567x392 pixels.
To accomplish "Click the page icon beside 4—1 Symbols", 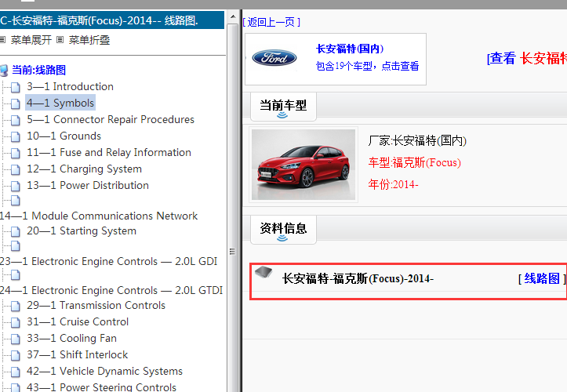I will tap(15, 103).
